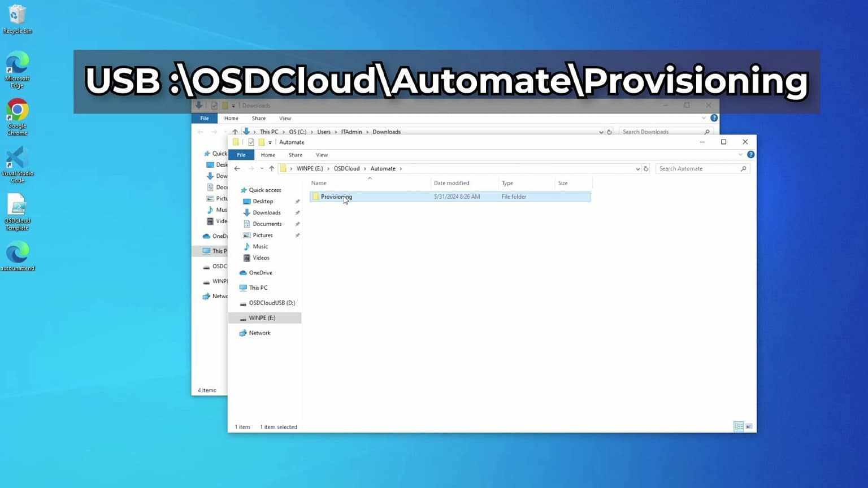Click the back arrow in the Automate window
868x488 pixels.
click(237, 168)
